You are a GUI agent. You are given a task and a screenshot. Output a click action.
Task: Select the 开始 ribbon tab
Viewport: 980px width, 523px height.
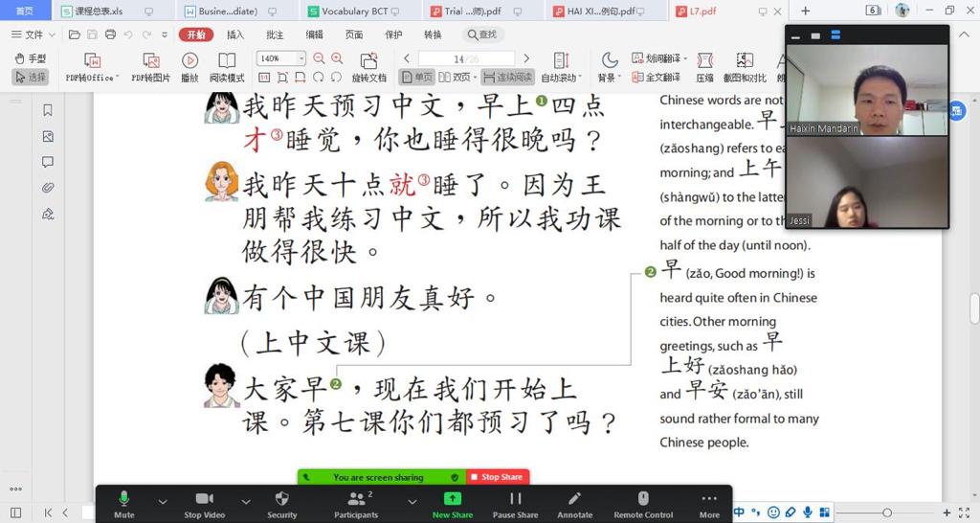tap(196, 34)
